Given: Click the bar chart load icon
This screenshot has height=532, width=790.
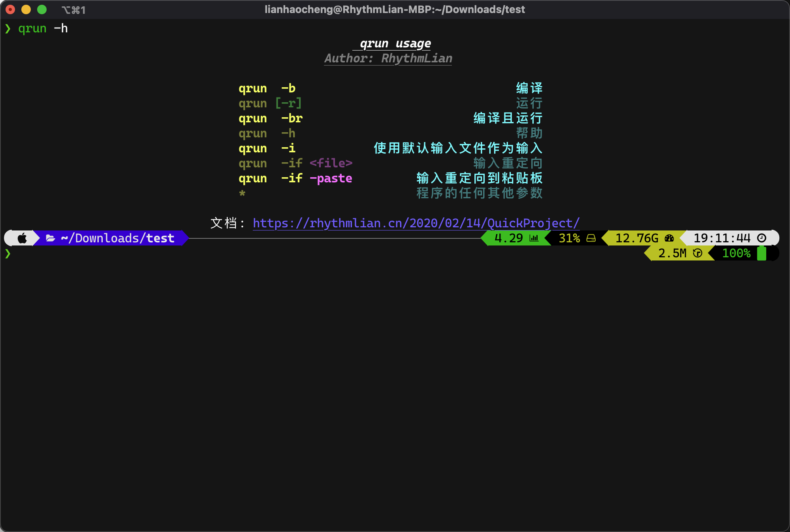Looking at the screenshot, I should (534, 238).
